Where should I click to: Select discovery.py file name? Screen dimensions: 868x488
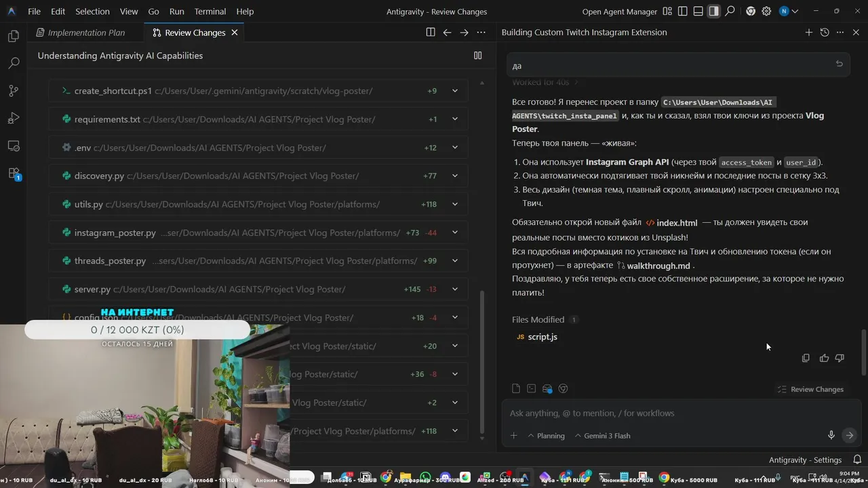pos(99,176)
